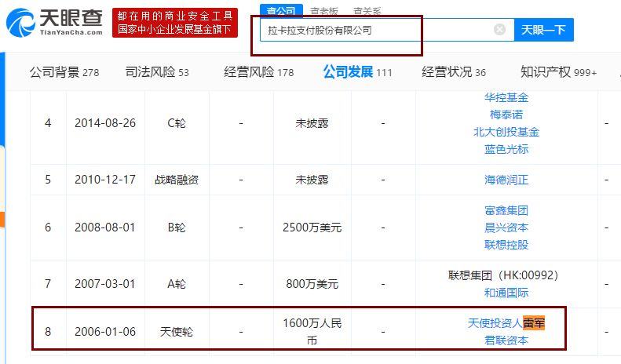Open investor link 梅泰诺
Screen dimensions: 621x364
pos(506,115)
